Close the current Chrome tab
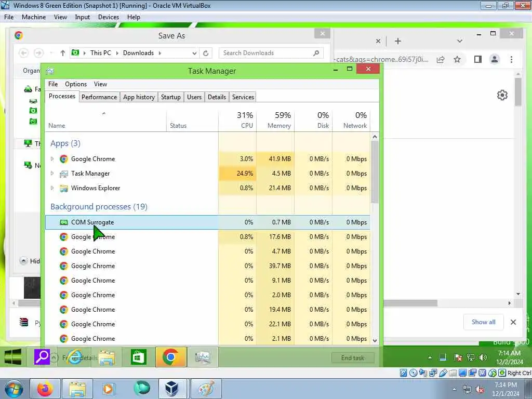 click(378, 41)
